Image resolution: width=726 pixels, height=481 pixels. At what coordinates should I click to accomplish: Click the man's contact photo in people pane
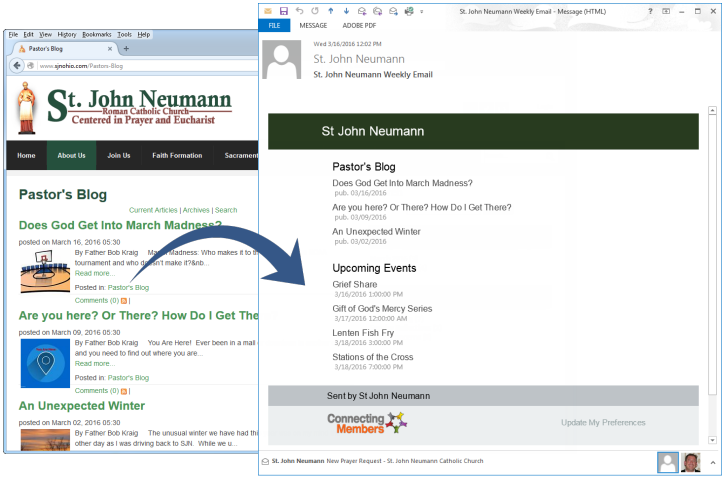[690, 462]
